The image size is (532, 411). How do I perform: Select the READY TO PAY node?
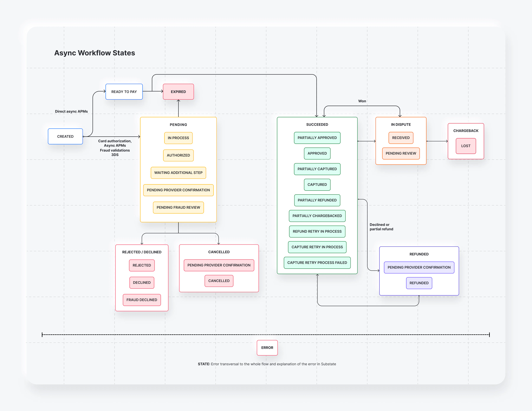124,92
